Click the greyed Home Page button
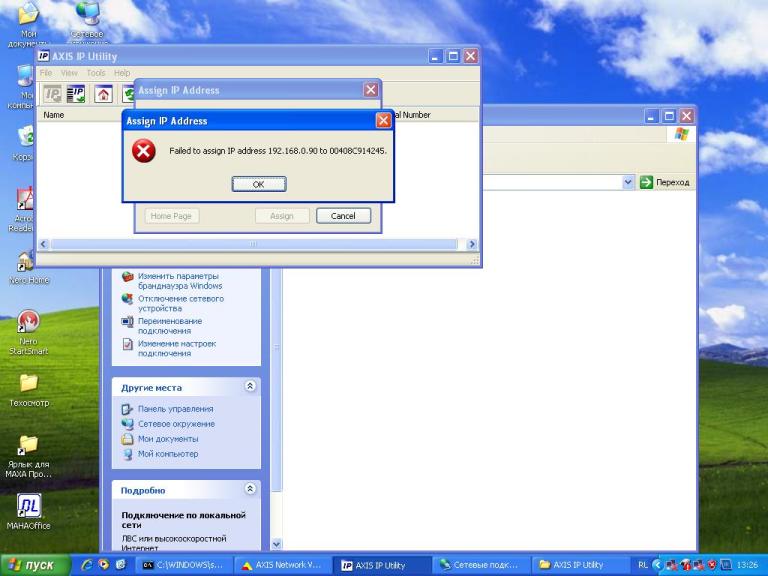Viewport: 768px width, 576px height. click(x=171, y=216)
